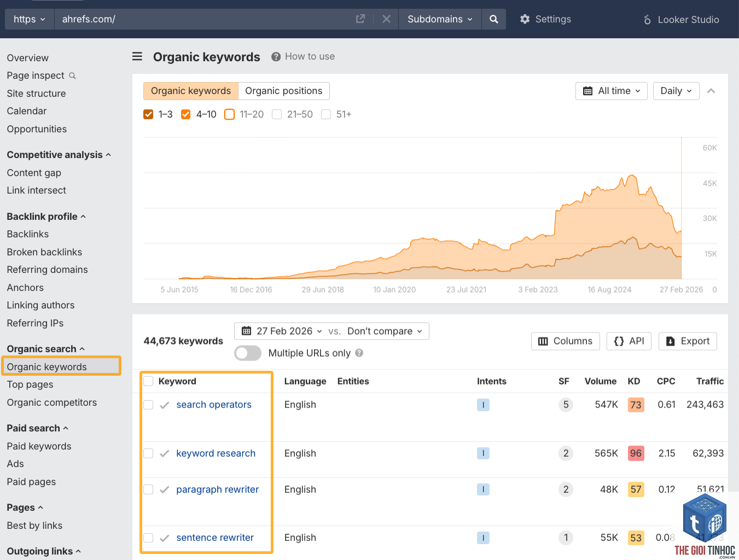739x560 pixels.
Task: Click SF count 5 badge for search operators
Action: point(566,405)
